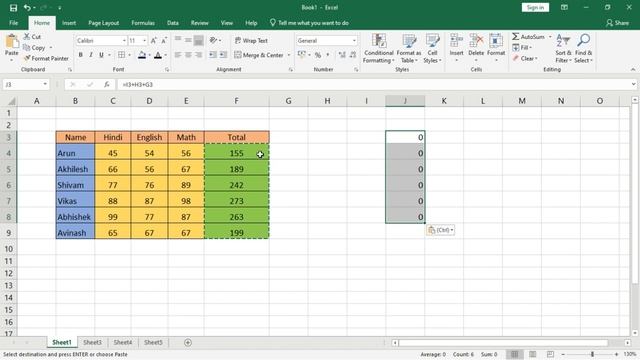The height and width of the screenshot is (360, 640).
Task: Toggle Wrap Text
Action: 251,41
